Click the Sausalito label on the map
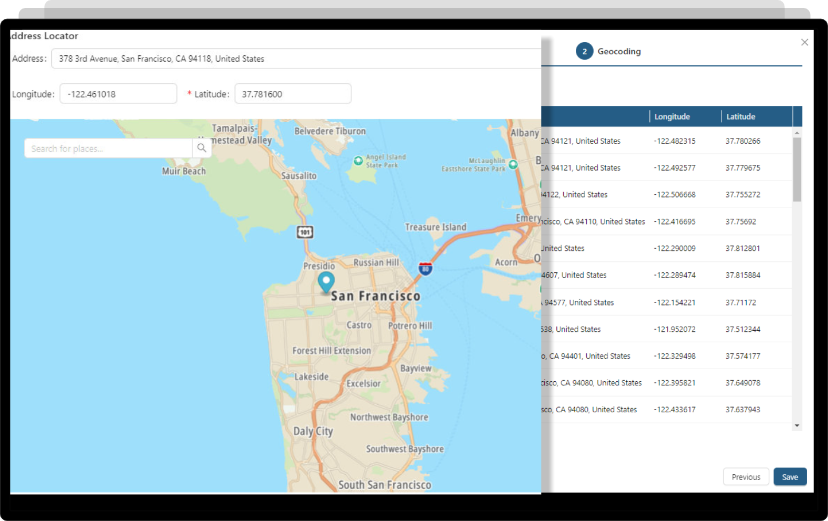The height and width of the screenshot is (521, 828). pos(299,176)
